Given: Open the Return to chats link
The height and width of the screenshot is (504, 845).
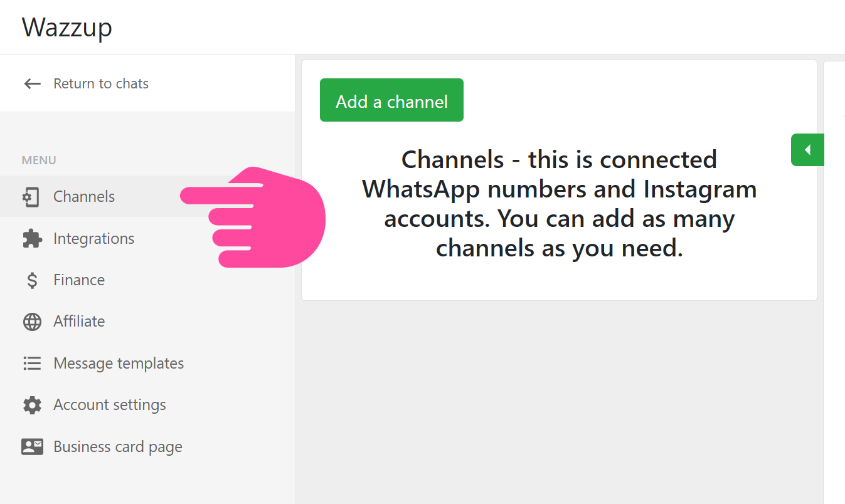Looking at the screenshot, I should [x=101, y=83].
